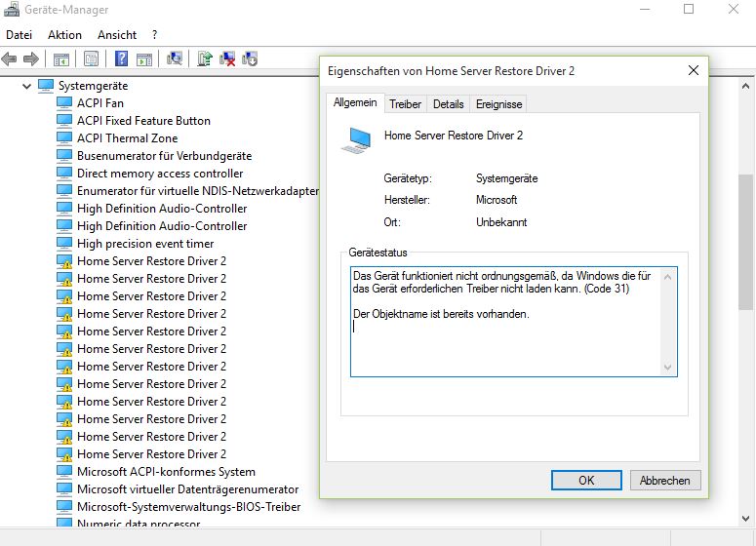Click the device icon beside ACPI Fan
Image resolution: width=756 pixels, height=546 pixels.
click(64, 103)
